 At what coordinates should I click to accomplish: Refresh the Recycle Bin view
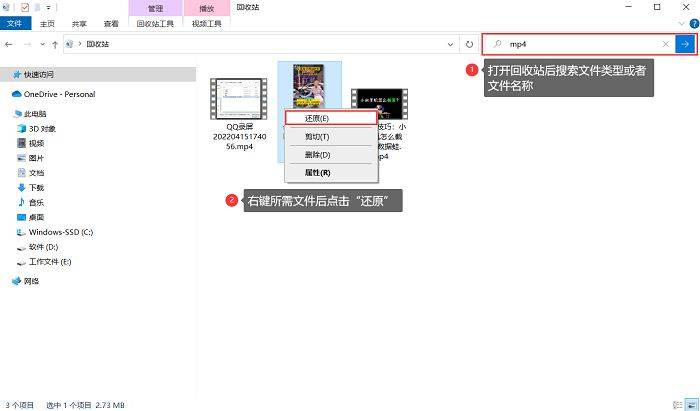click(x=469, y=44)
